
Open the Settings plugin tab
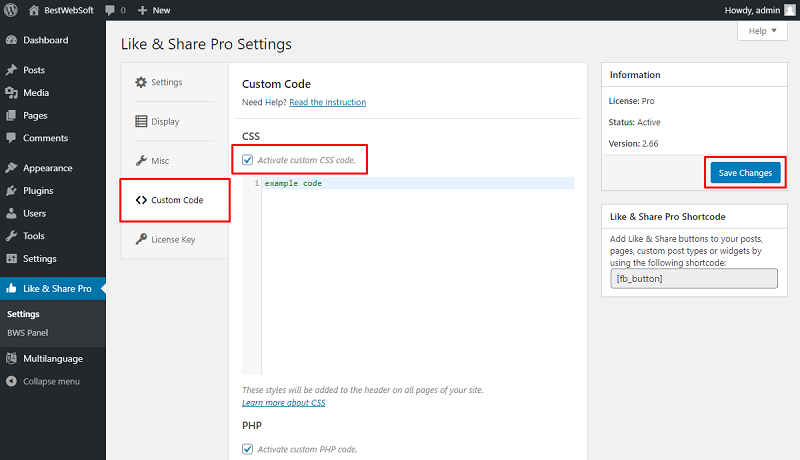174,82
